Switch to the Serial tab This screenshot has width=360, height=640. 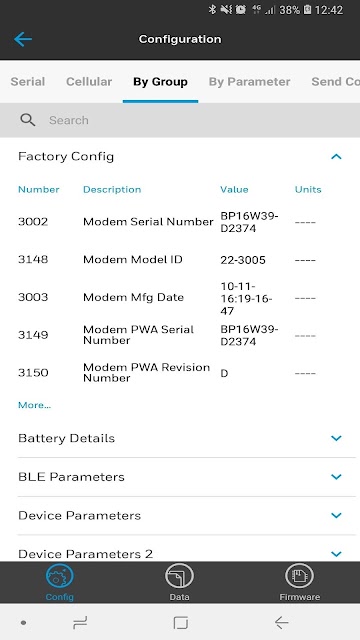click(28, 82)
